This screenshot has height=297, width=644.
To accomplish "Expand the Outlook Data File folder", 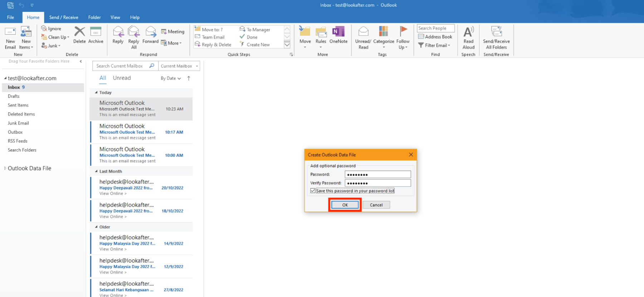I will pos(5,168).
